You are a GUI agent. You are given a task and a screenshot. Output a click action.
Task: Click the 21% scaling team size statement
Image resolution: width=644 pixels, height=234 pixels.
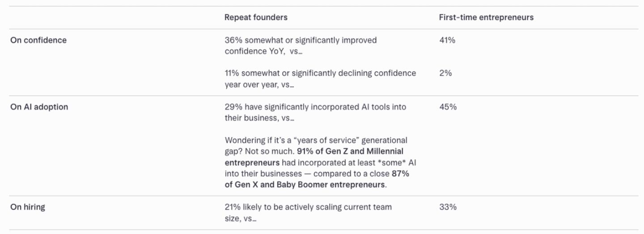[308, 207]
